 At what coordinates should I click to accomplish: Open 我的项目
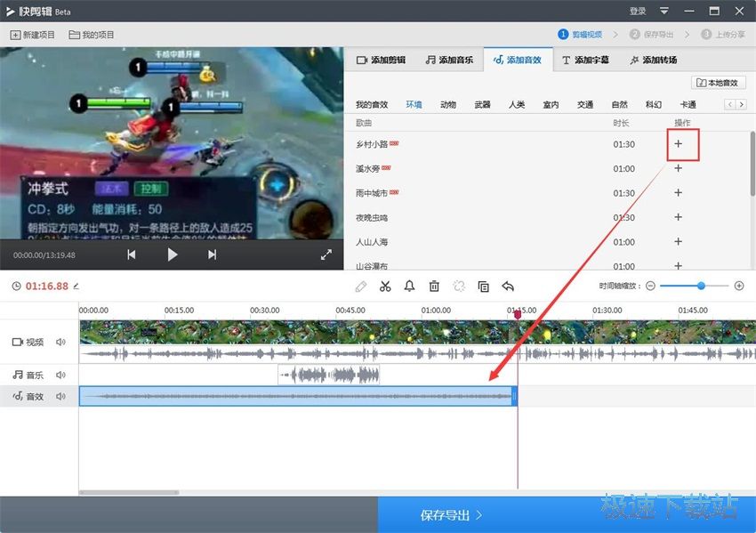(91, 35)
